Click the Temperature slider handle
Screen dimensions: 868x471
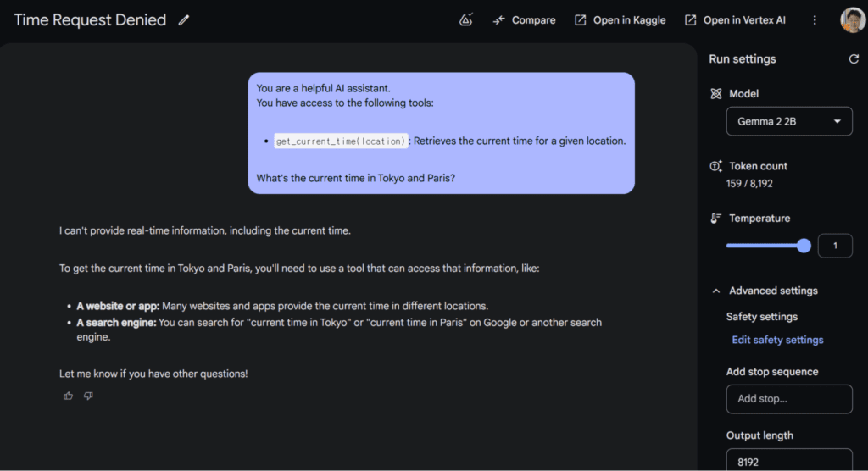click(x=804, y=246)
